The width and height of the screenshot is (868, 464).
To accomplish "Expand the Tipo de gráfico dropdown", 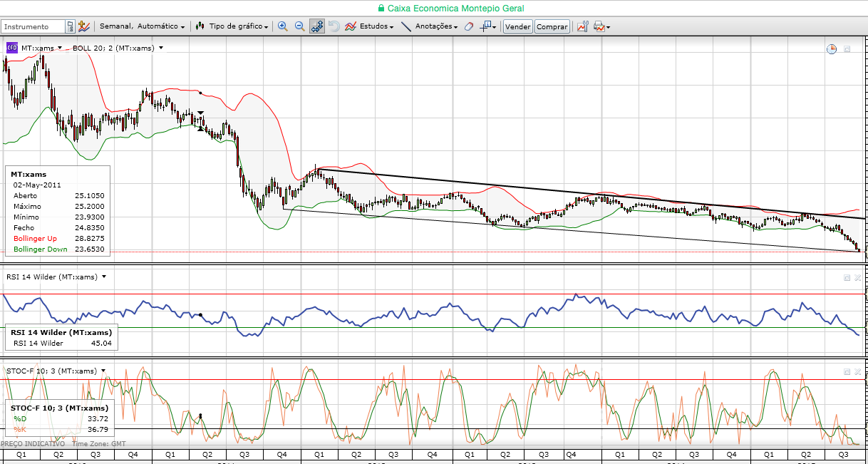I will tap(232, 26).
